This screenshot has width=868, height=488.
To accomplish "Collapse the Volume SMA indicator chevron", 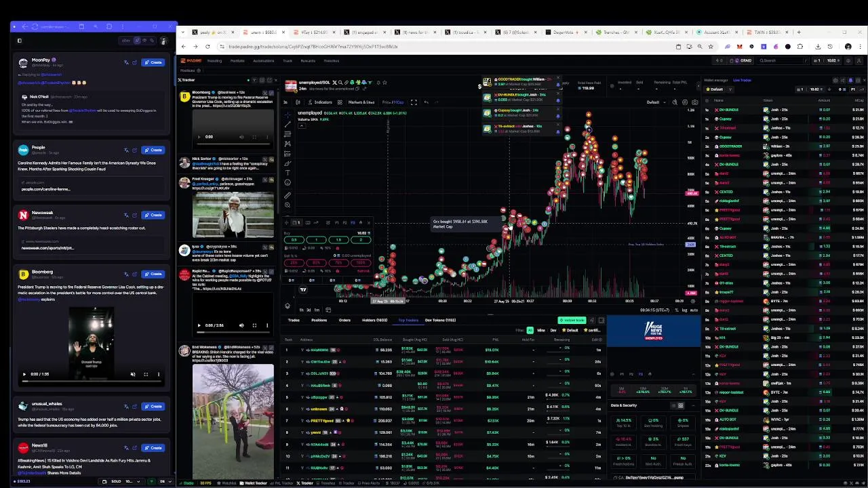I will pos(302,126).
